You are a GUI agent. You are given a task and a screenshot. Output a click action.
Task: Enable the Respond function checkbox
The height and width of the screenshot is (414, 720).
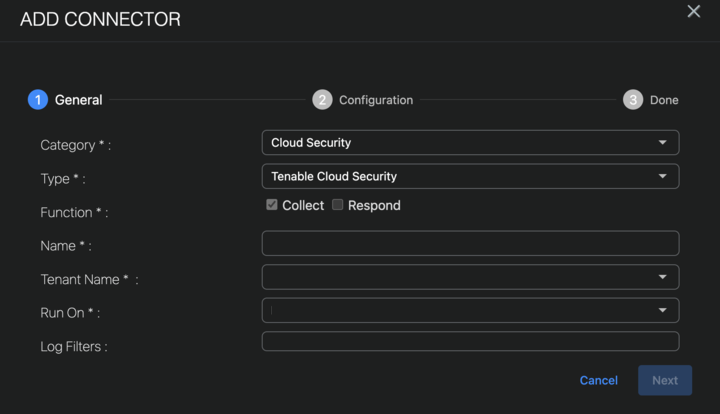click(338, 205)
